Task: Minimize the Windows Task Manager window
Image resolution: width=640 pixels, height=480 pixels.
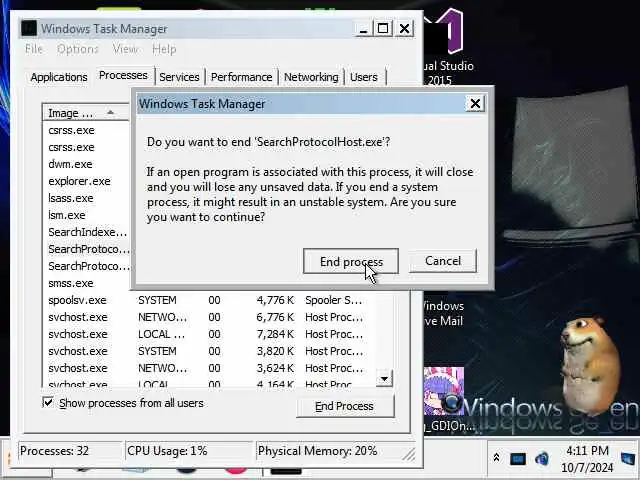Action: pyautogui.click(x=362, y=29)
